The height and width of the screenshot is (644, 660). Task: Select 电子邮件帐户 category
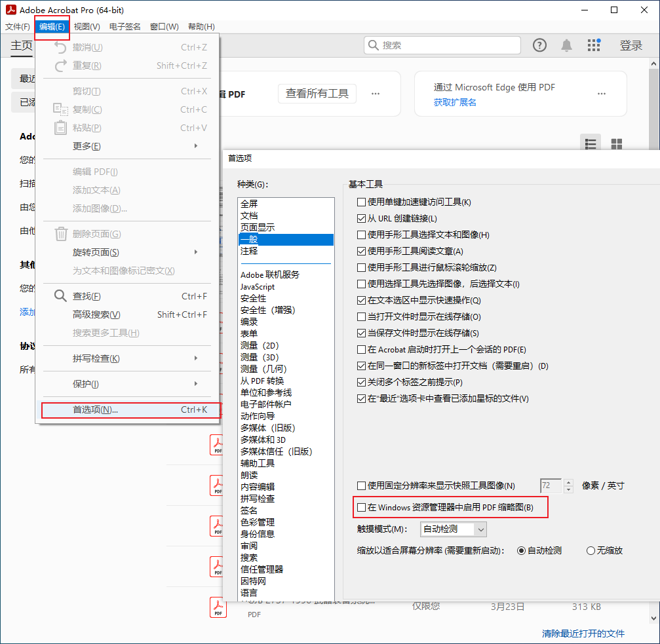(x=286, y=405)
